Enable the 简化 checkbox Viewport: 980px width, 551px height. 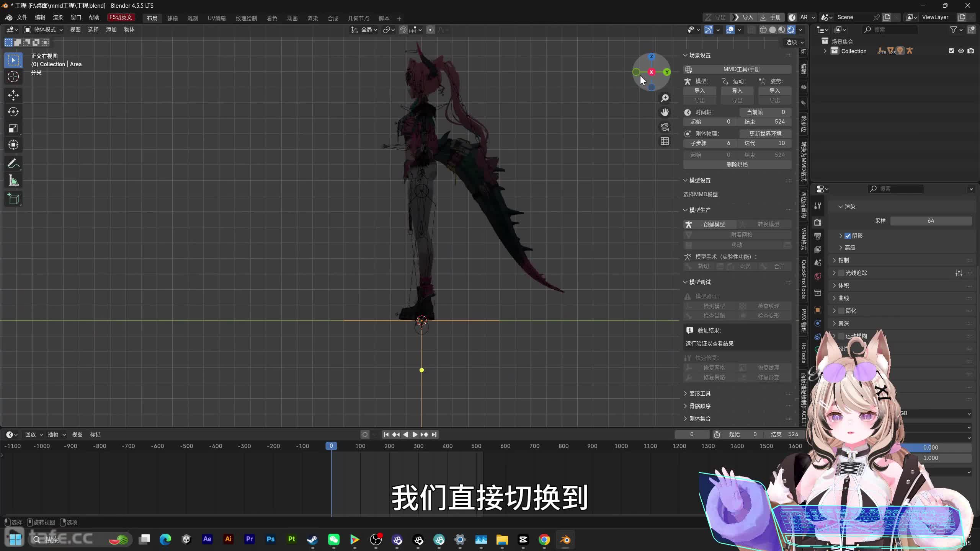point(841,311)
